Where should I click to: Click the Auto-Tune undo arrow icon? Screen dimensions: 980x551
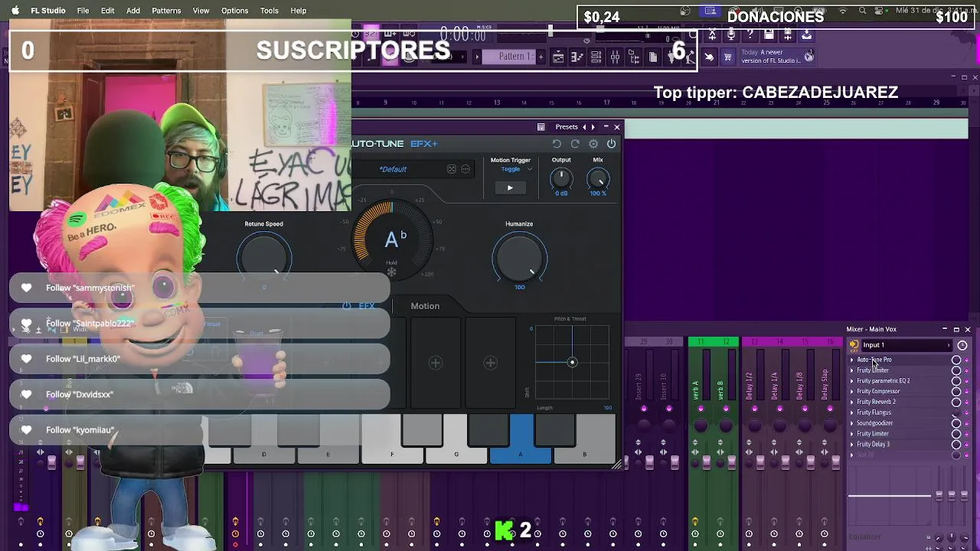click(557, 144)
